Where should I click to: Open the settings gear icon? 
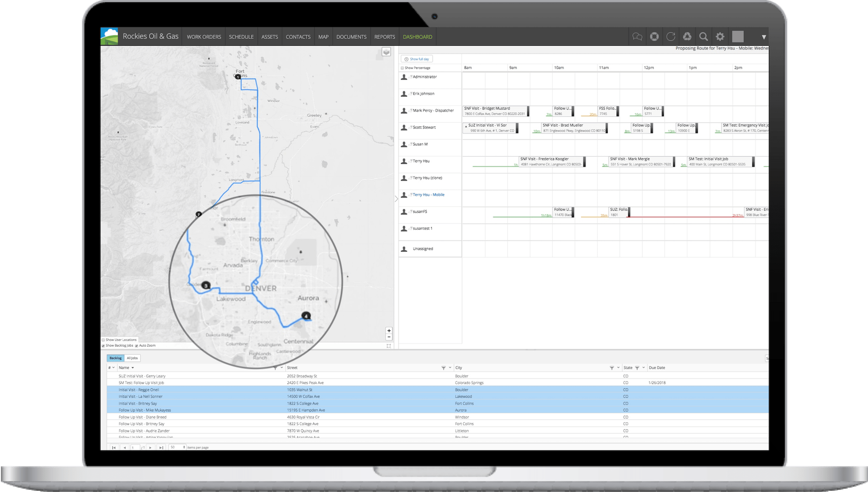(x=720, y=36)
